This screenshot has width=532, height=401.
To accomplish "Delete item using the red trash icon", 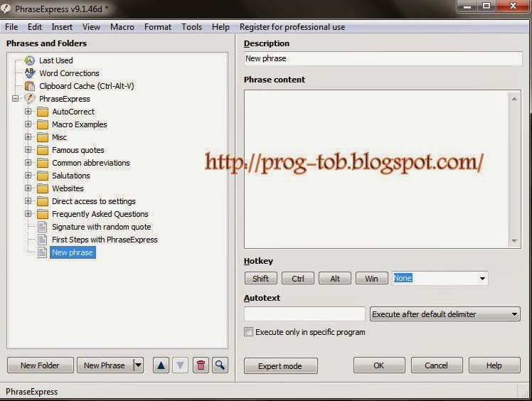I will click(201, 365).
